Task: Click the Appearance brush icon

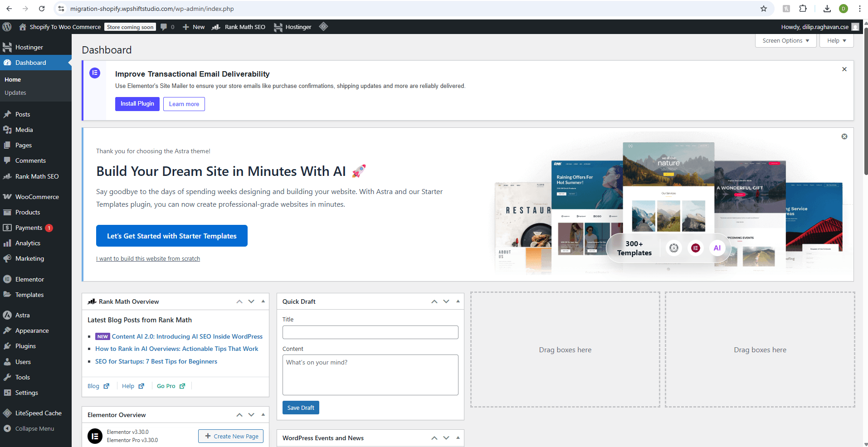Action: tap(7, 330)
